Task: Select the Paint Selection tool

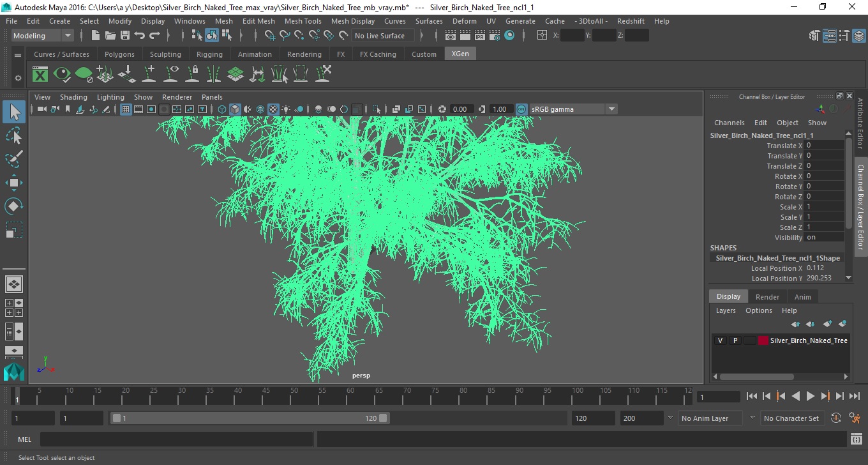Action: [x=14, y=159]
